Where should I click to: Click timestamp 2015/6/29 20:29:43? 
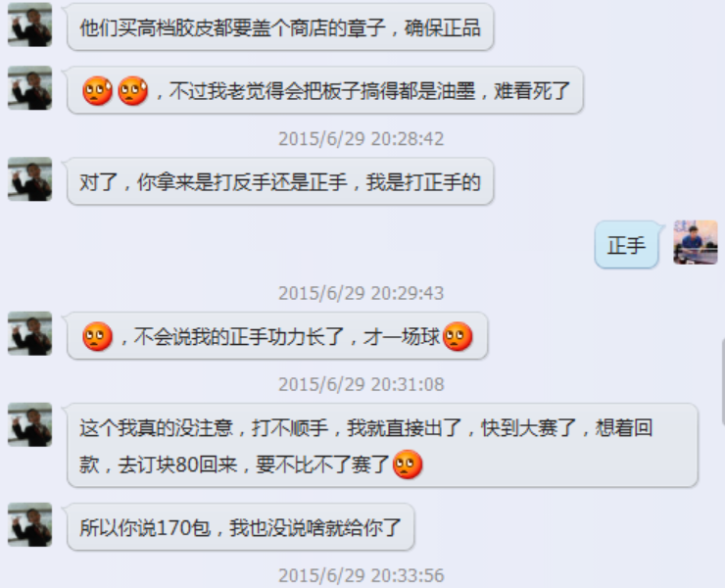(x=362, y=293)
